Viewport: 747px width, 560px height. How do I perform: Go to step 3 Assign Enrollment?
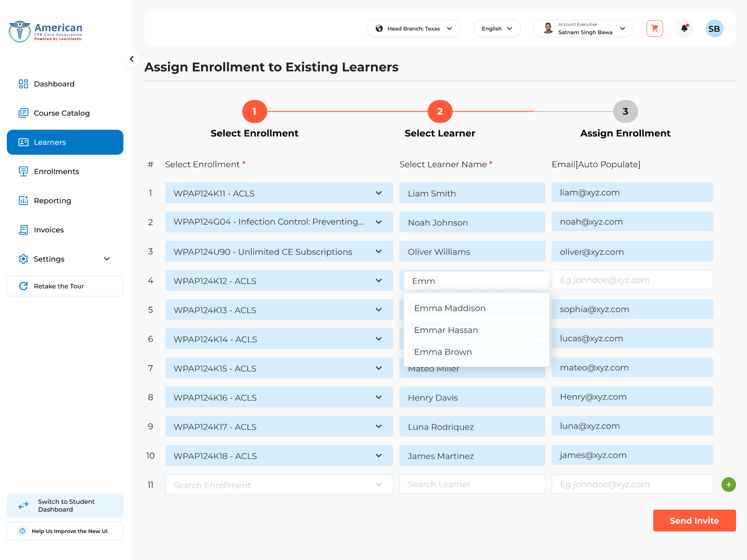coord(625,112)
